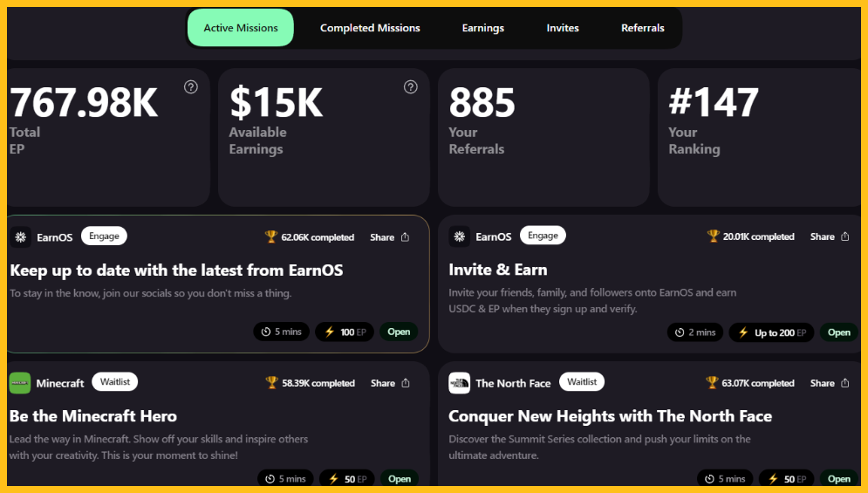Click share icon on Minecraft mission
This screenshot has width=868, height=493.
tap(406, 383)
